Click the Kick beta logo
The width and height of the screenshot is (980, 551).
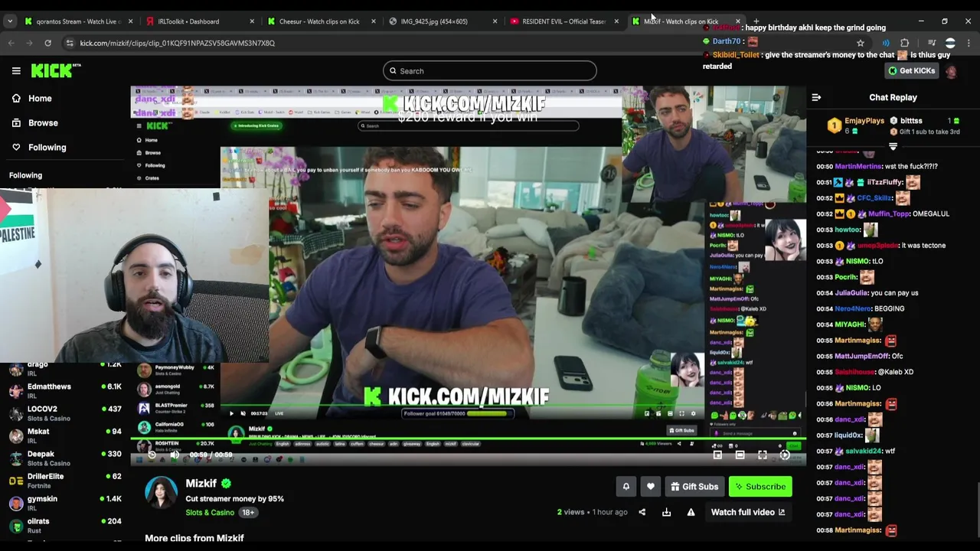55,70
